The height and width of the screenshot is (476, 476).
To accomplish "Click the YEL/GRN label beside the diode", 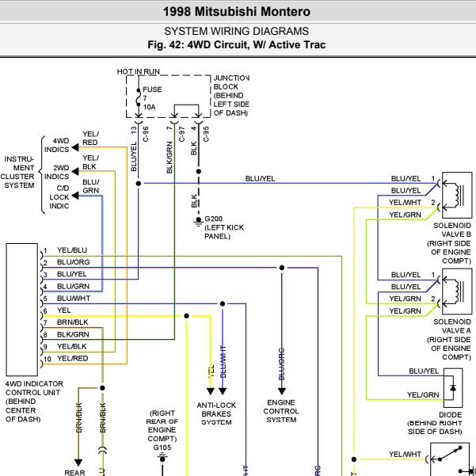I will point(423,395).
